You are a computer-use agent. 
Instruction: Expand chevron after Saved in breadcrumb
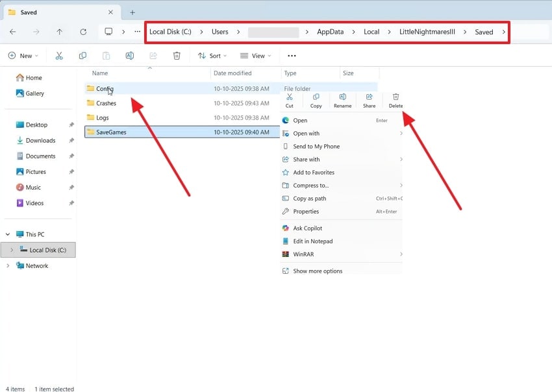(x=504, y=32)
